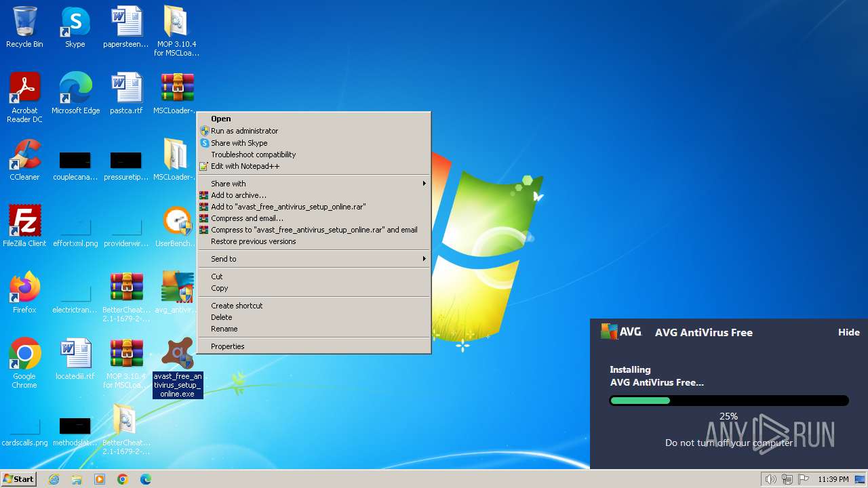Click the 11:39 PM taskbar clock
The height and width of the screenshot is (488, 868).
pyautogui.click(x=833, y=479)
